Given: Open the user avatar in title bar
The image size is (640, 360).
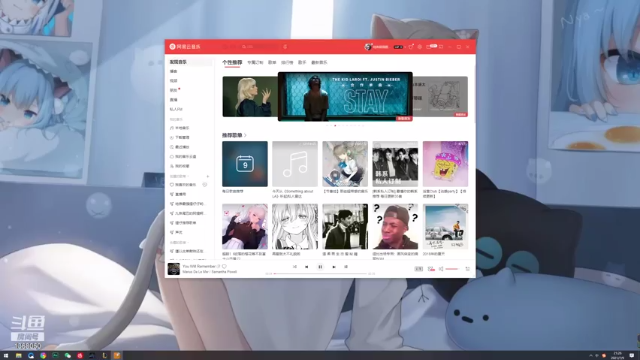Looking at the screenshot, I should [x=368, y=47].
